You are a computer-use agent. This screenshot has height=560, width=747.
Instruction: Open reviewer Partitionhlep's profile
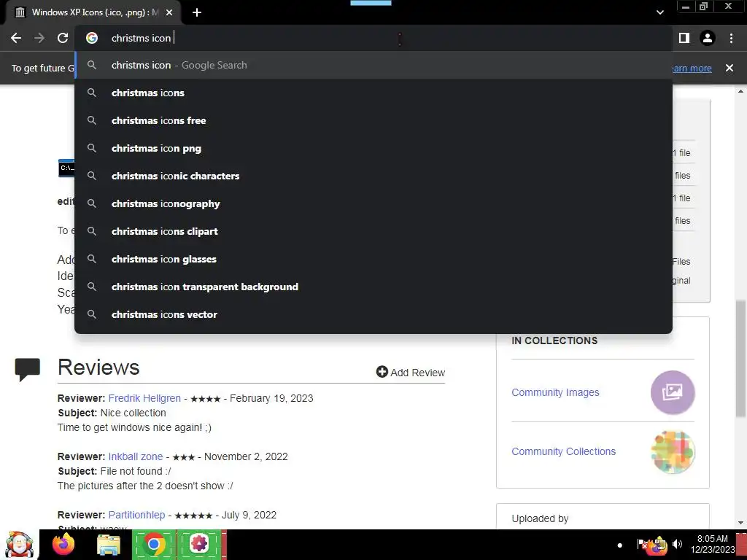pyautogui.click(x=136, y=515)
